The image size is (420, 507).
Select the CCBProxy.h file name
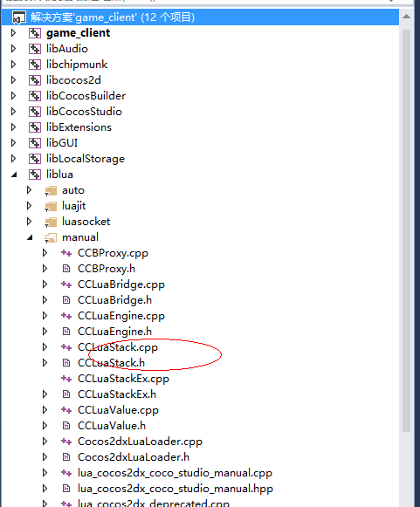point(107,269)
